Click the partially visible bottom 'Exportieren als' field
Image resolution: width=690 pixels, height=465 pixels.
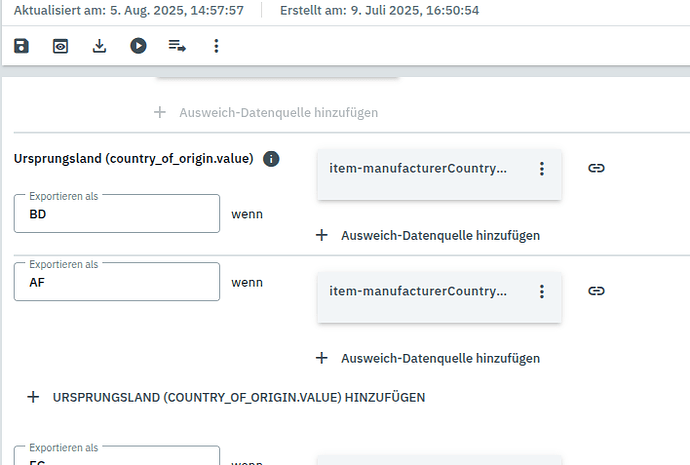pos(117,458)
